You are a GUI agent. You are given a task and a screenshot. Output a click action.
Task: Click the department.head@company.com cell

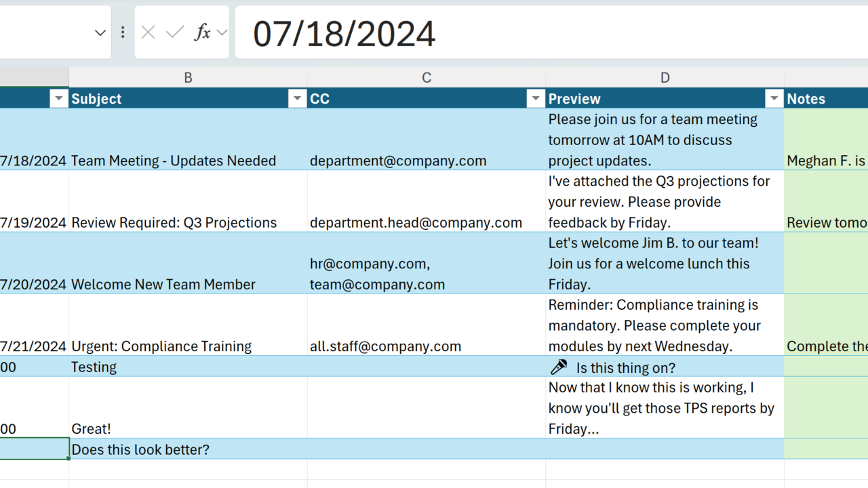(416, 222)
